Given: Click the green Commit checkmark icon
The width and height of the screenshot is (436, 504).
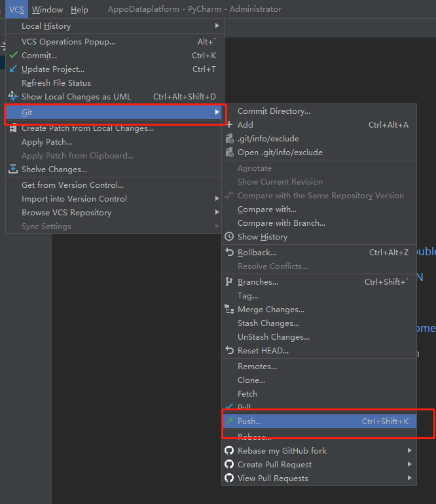Looking at the screenshot, I should [14, 55].
